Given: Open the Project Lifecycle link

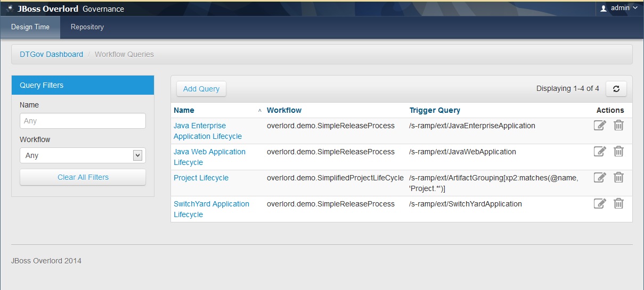Looking at the screenshot, I should [x=201, y=178].
